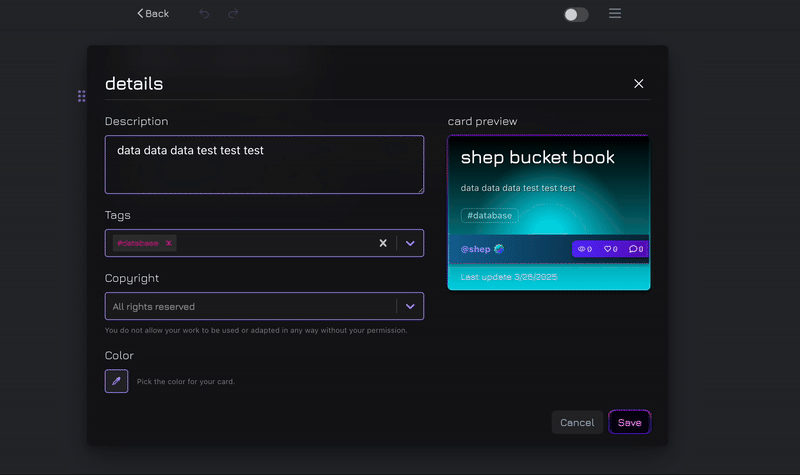Click the avatar icon beside @shep

point(499,249)
